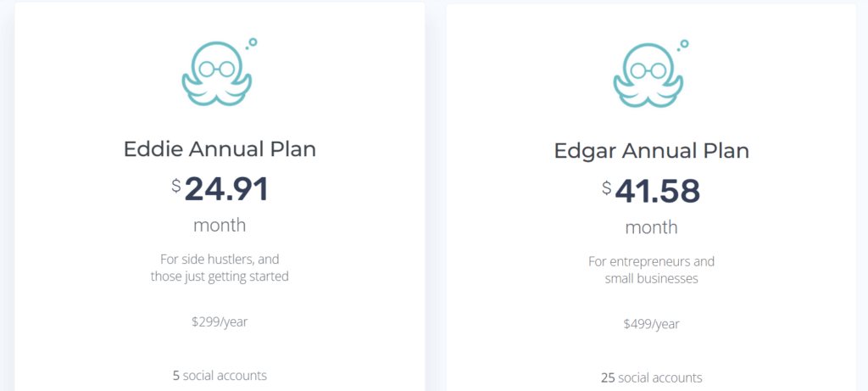Select the Eddie Annual Plan heading
This screenshot has width=868, height=391.
pyautogui.click(x=220, y=149)
